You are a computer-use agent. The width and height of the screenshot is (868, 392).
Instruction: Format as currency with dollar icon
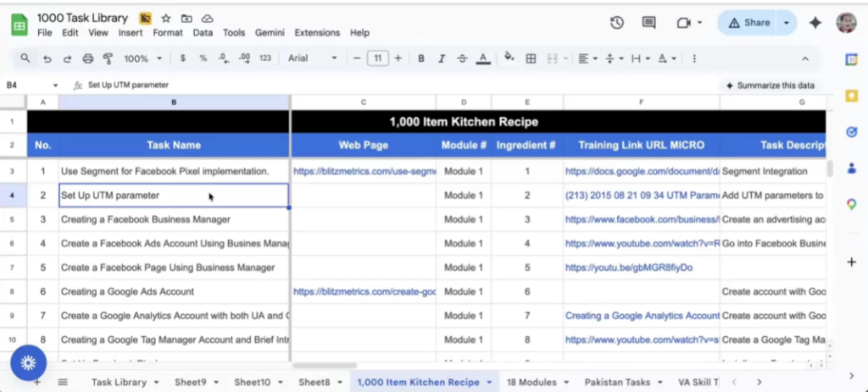pos(183,58)
